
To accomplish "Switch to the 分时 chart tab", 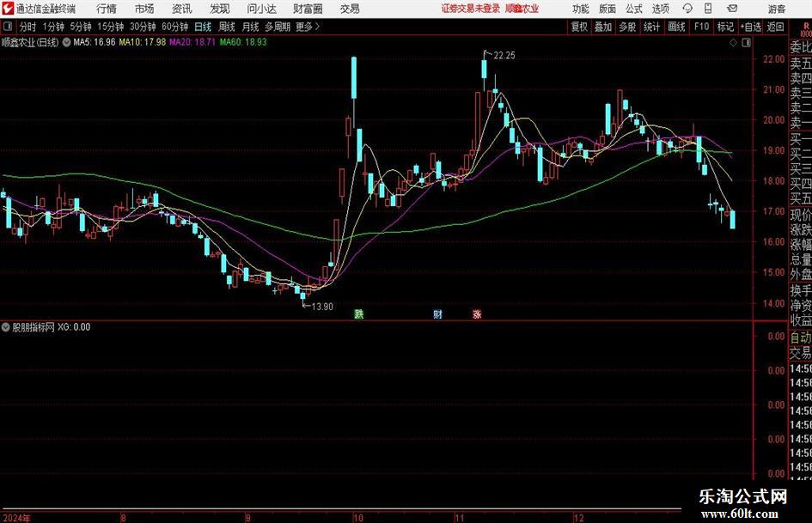I will (x=27, y=27).
